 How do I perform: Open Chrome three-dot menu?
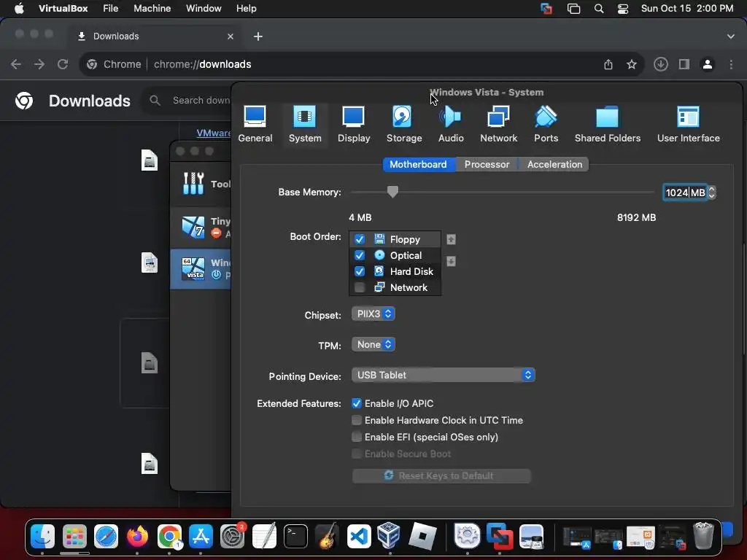point(731,64)
